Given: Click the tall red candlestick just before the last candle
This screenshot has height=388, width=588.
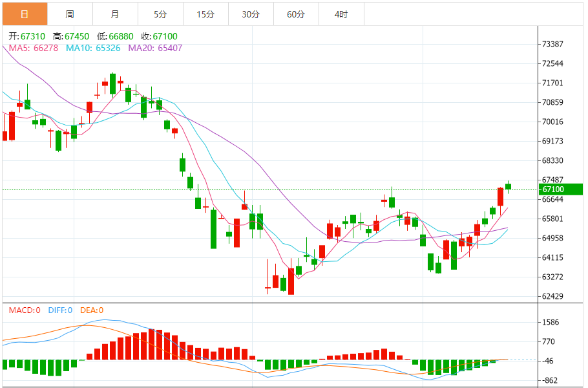Looking at the screenshot, I should [500, 197].
